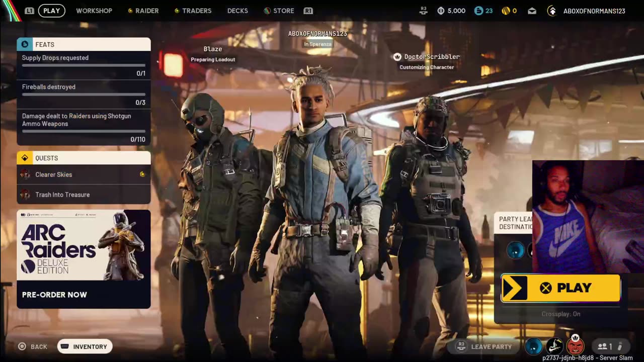Click the Shotgun damage 0/110 progress bar
The width and height of the screenshot is (644, 362).
point(84,131)
